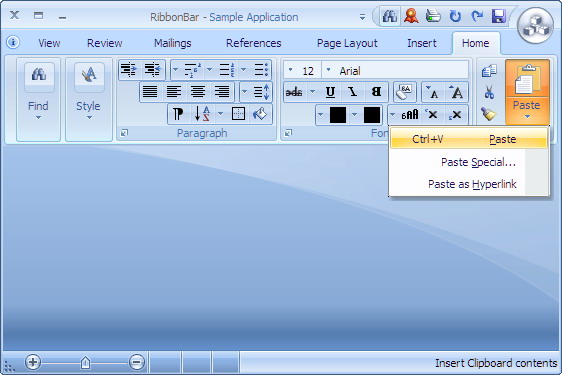This screenshot has width=562, height=375.
Task: Click the zoom minus button in status bar
Action: point(137,362)
